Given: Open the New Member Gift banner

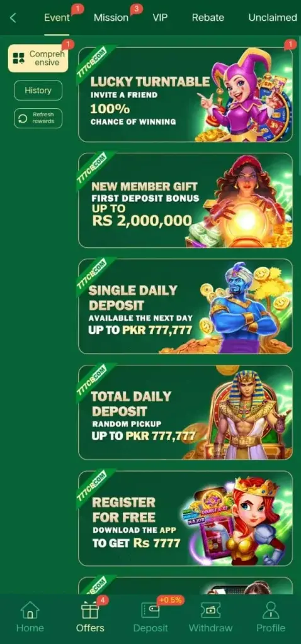Looking at the screenshot, I should pos(186,201).
